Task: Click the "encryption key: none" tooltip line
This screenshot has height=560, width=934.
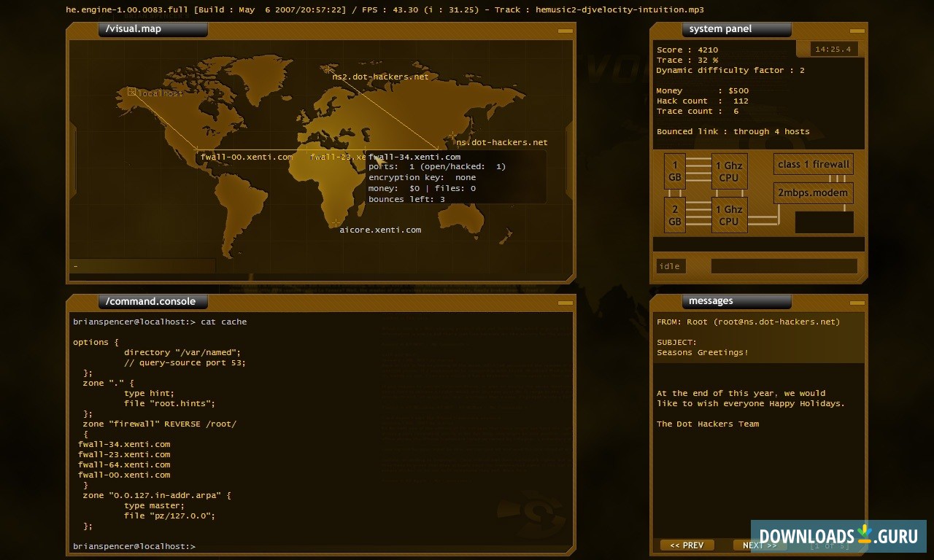Action: (x=422, y=177)
